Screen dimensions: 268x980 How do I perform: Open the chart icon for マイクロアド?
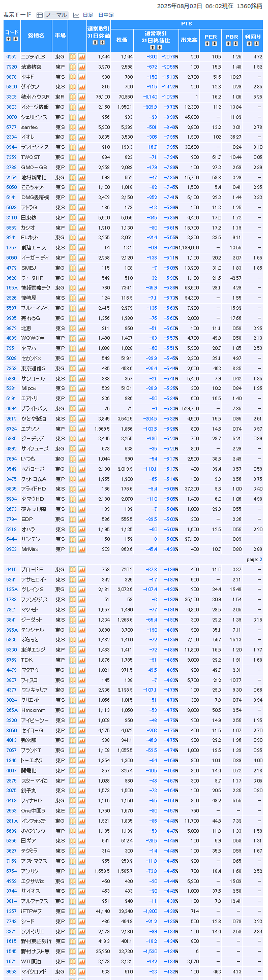pos(81,971)
